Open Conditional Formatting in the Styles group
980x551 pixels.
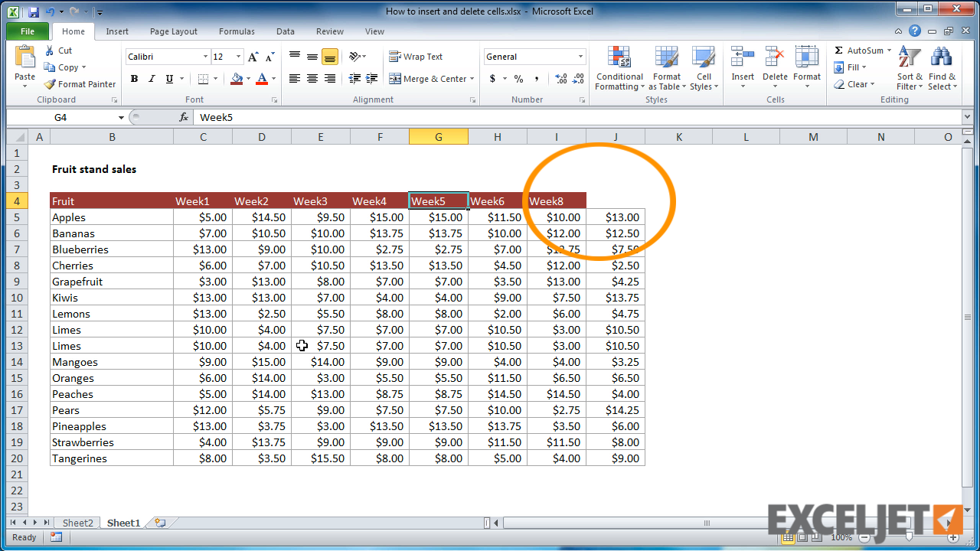click(619, 68)
